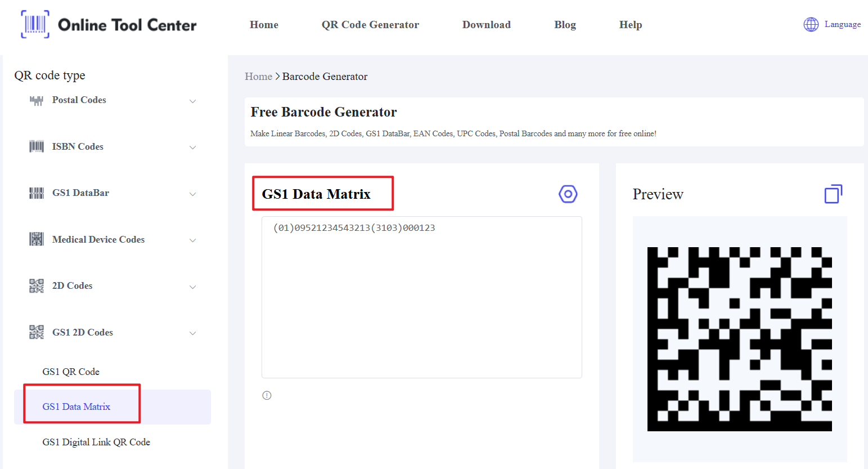This screenshot has height=469, width=868.
Task: Open the hexagon settings icon beside GS1 Data Matrix
Action: pyautogui.click(x=568, y=194)
